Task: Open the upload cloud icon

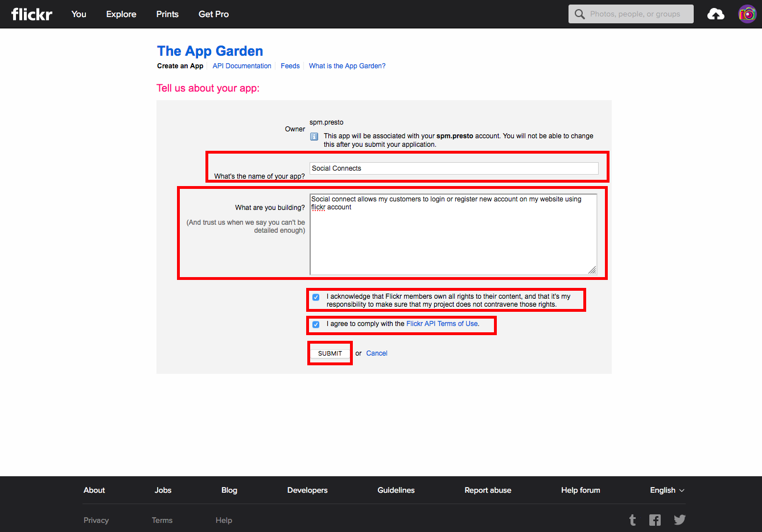Action: 716,14
